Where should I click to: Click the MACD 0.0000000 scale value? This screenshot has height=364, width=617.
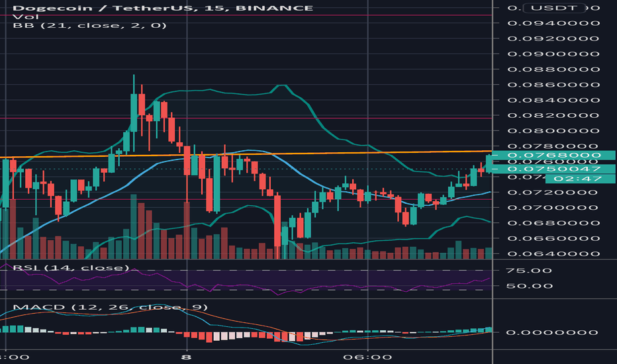point(553,332)
